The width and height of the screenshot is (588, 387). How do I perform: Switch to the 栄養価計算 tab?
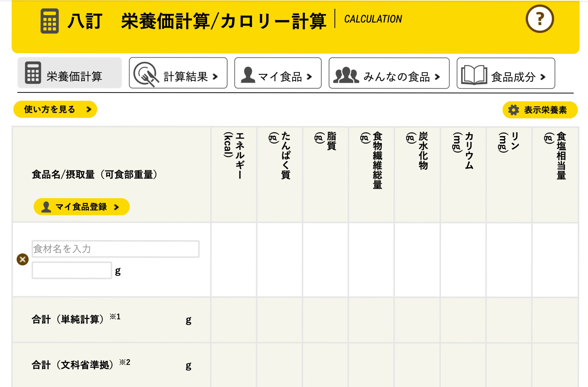pos(69,73)
